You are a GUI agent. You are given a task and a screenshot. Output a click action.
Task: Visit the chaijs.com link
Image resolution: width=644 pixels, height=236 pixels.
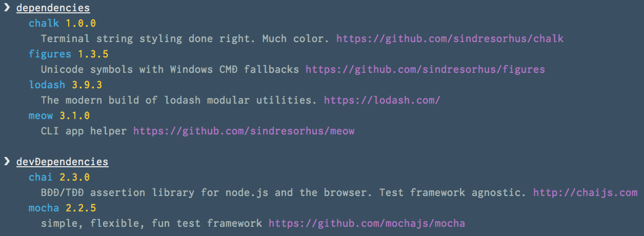[x=585, y=192]
